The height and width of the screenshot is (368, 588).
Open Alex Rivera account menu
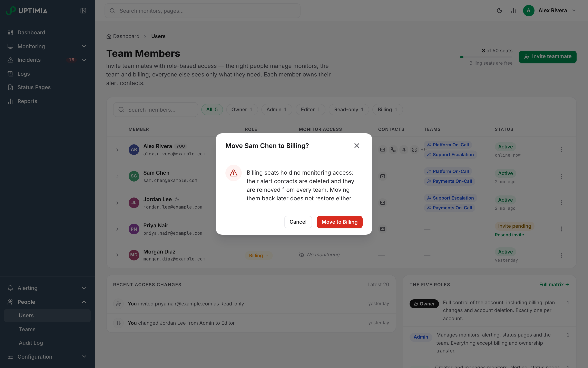point(550,10)
